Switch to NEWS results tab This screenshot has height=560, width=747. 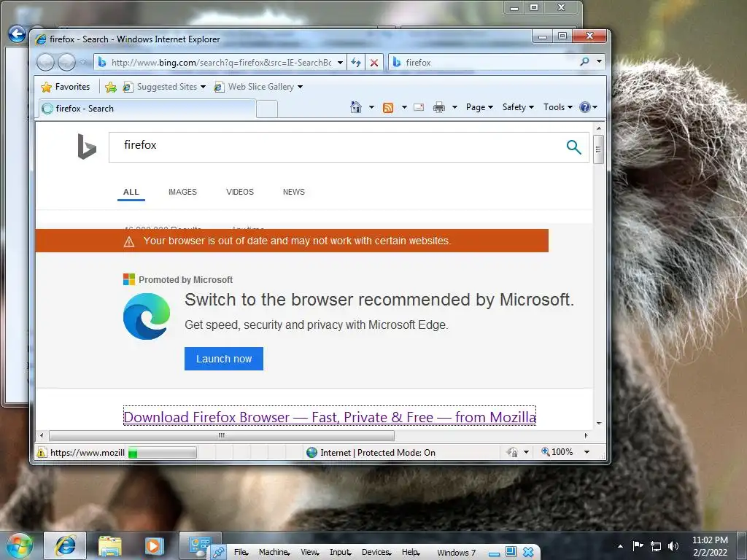[293, 192]
